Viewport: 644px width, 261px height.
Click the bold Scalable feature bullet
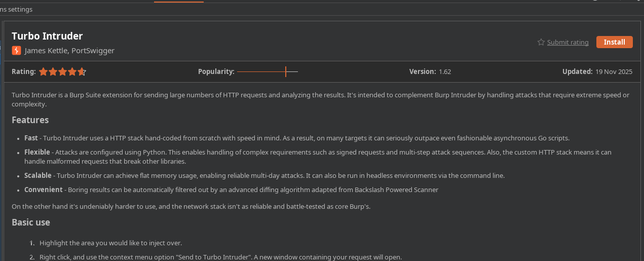(38, 175)
